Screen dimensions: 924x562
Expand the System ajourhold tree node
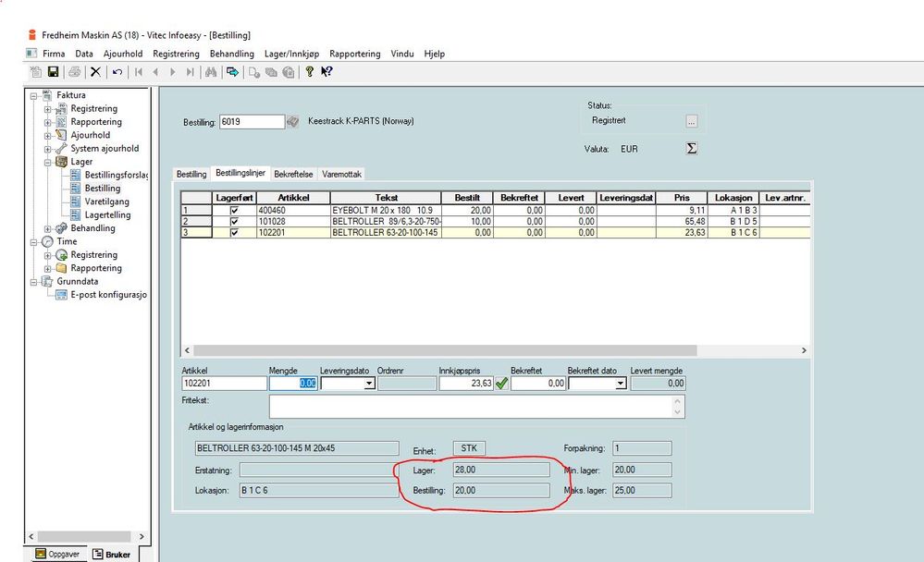coord(48,149)
